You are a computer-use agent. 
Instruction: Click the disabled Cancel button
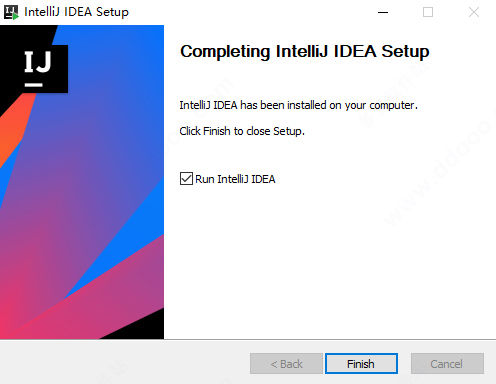[447, 364]
